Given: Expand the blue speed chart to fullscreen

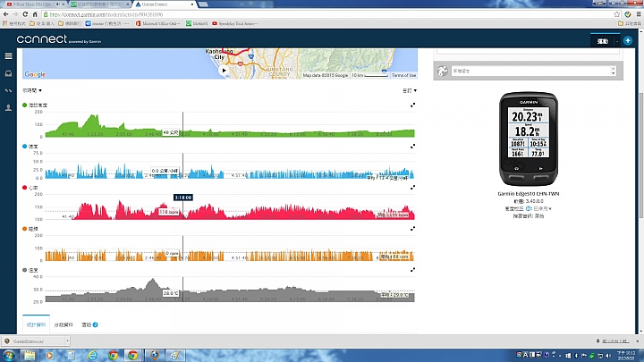Looking at the screenshot, I should [412, 146].
